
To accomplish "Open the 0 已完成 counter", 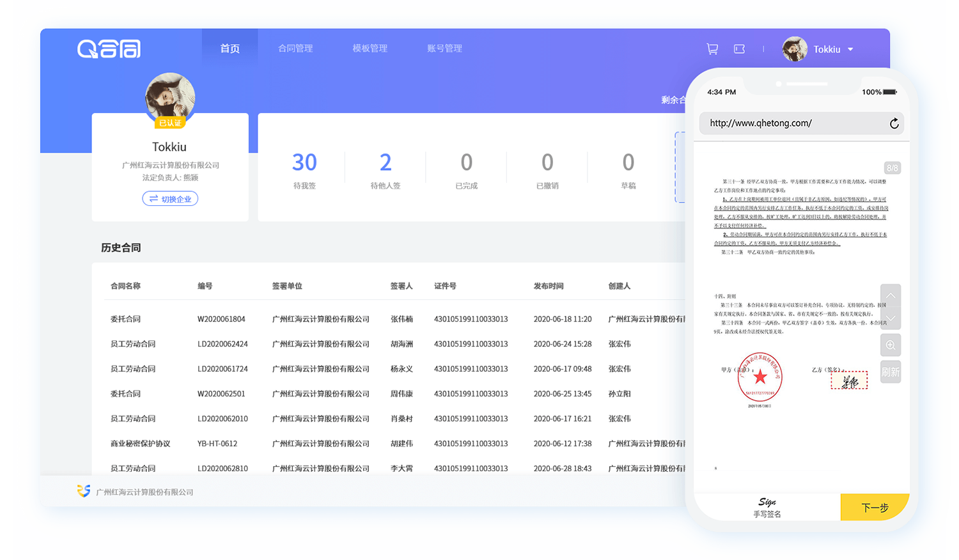I will click(x=467, y=170).
